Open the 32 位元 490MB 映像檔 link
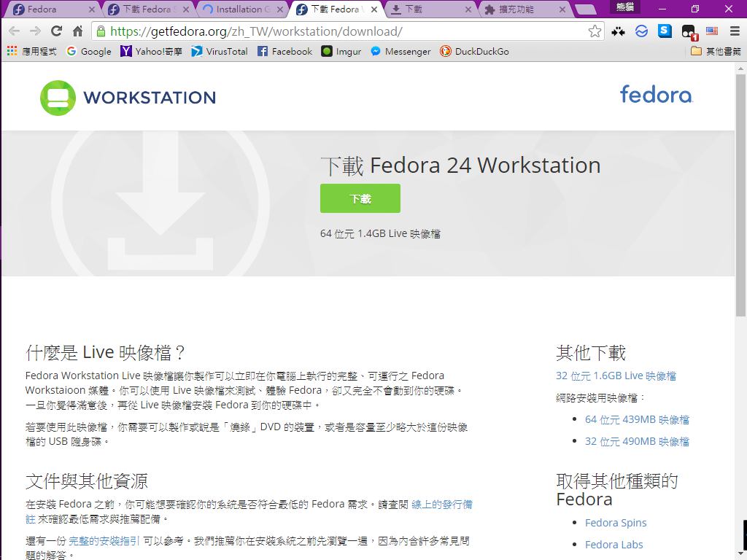 coord(637,441)
